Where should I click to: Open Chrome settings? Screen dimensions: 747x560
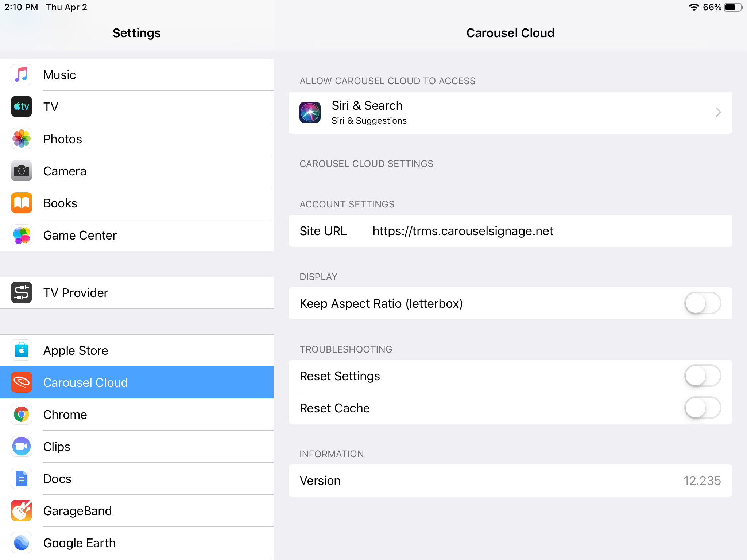[x=137, y=415]
